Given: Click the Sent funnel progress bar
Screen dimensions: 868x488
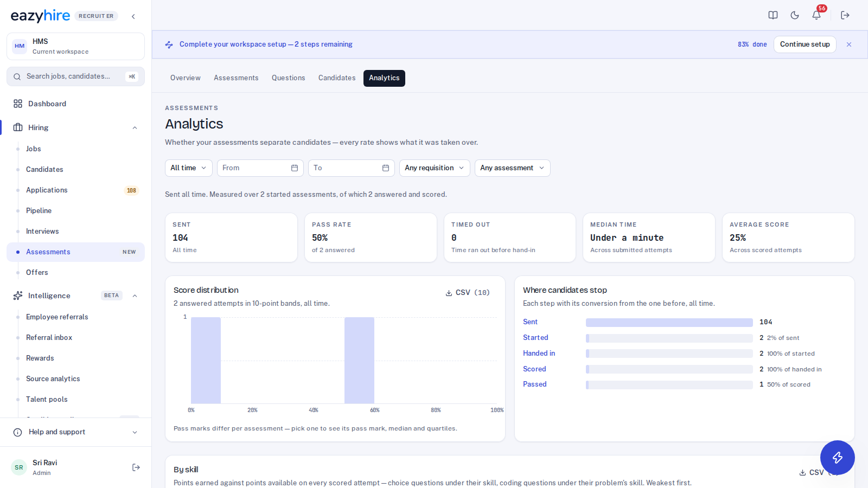Looking at the screenshot, I should [669, 323].
